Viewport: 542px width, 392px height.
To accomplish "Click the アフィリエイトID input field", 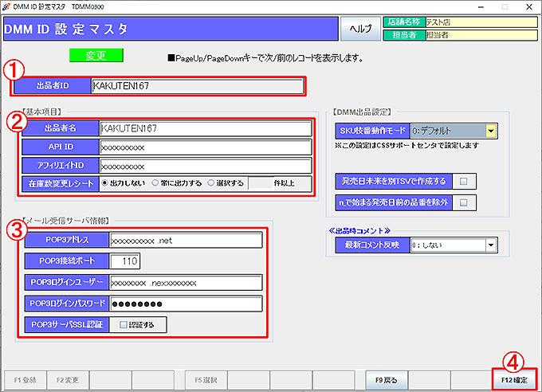I will tap(206, 166).
